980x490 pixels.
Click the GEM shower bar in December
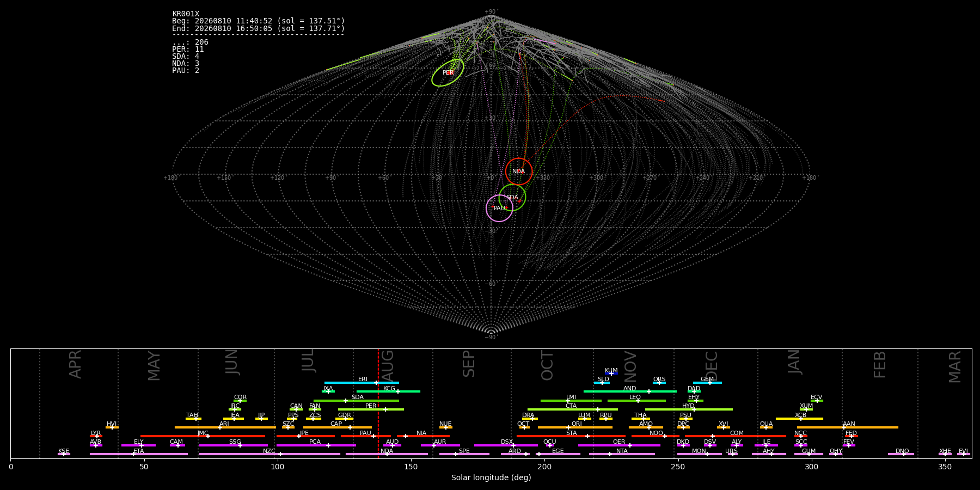[x=707, y=383]
